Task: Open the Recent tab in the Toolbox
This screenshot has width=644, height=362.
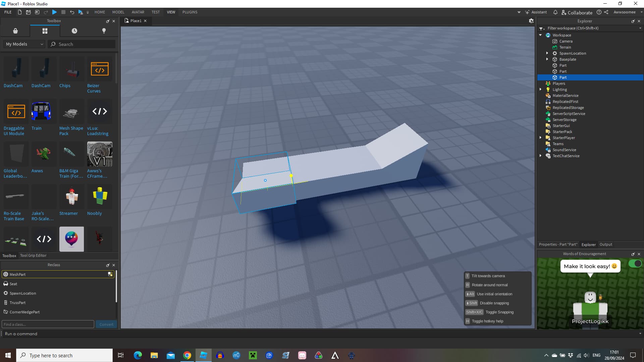Action: pos(74,31)
